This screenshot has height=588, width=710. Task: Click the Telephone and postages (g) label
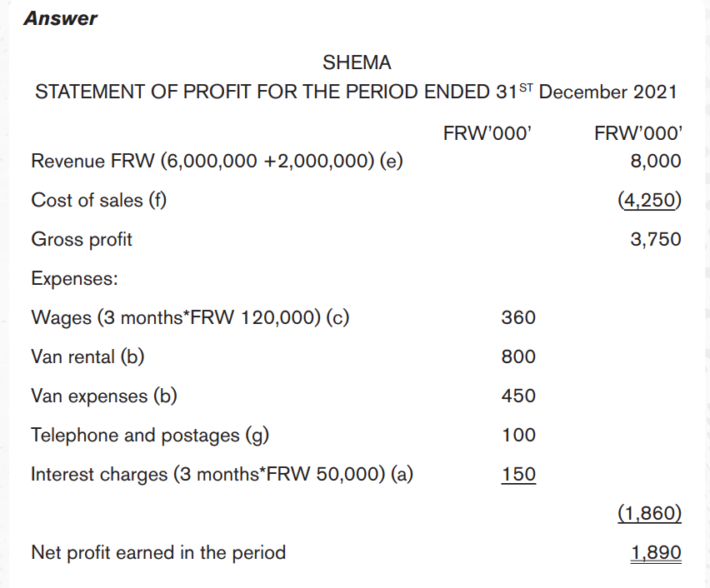150,436
